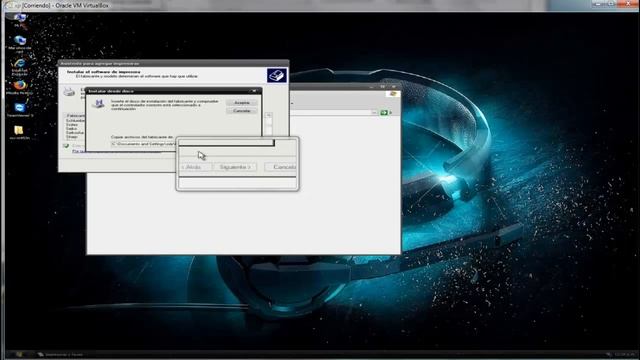Launch Mozilla Firefox from the desktop

coord(20,87)
